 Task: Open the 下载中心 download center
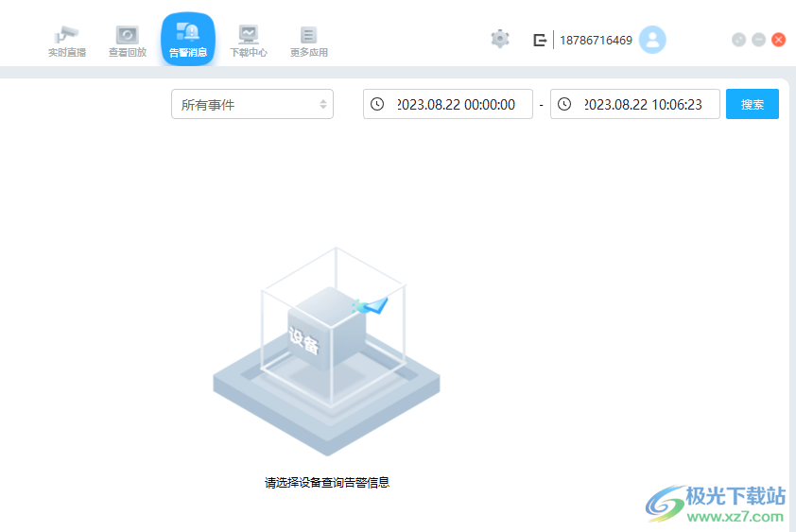pyautogui.click(x=249, y=41)
